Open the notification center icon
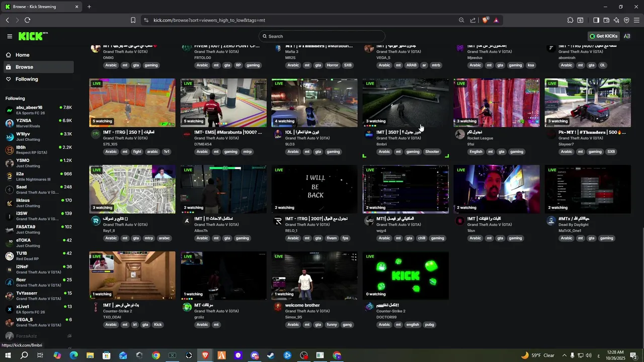This screenshot has width=644, height=362. 633,355
